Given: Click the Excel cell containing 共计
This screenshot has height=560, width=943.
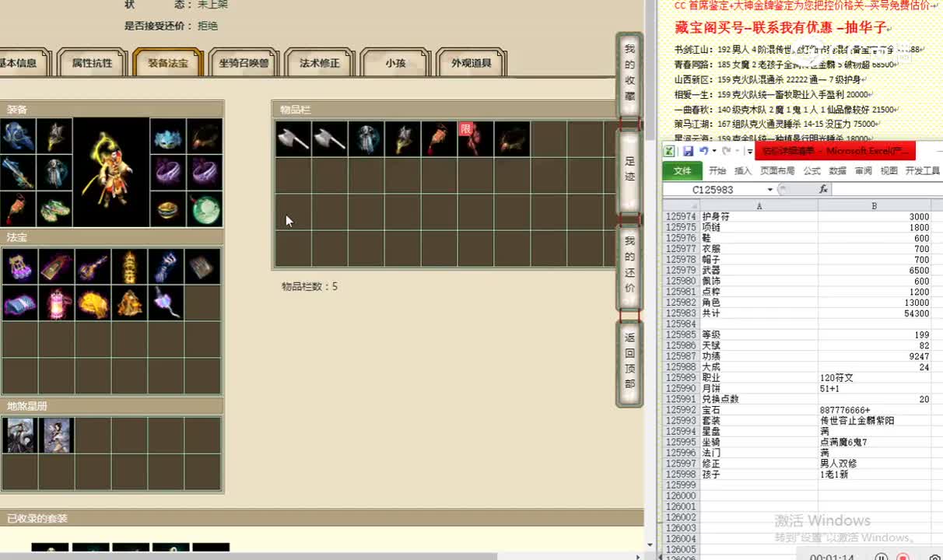Looking at the screenshot, I should pos(759,313).
